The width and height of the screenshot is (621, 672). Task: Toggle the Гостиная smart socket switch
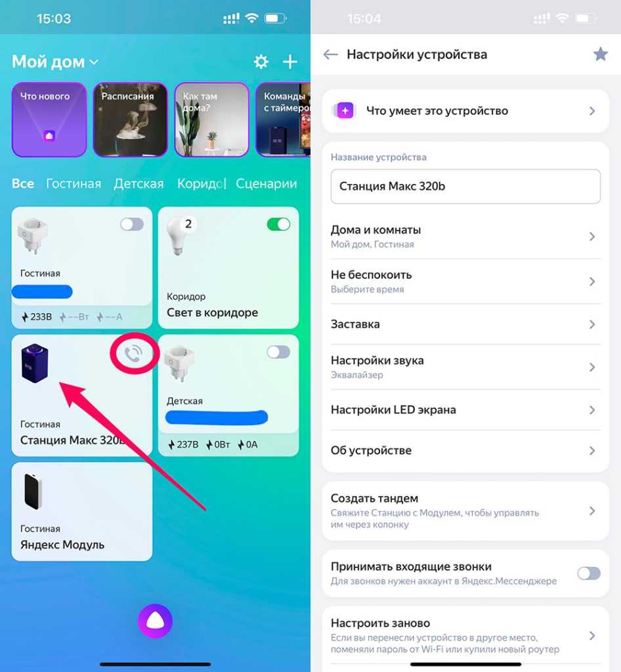[x=132, y=224]
